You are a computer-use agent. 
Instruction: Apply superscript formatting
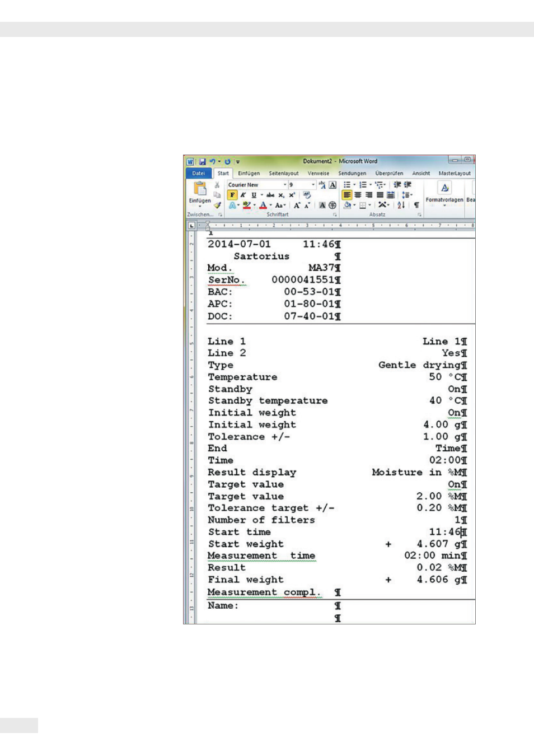292,195
